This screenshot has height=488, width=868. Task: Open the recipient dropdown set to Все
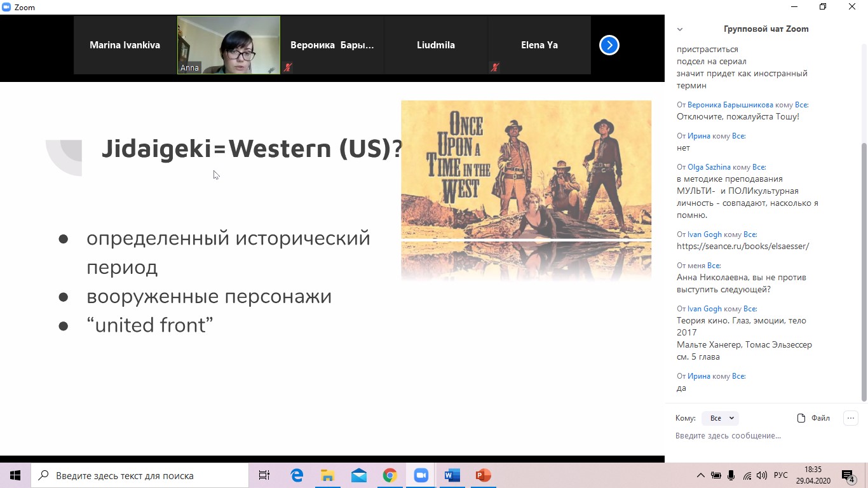721,418
